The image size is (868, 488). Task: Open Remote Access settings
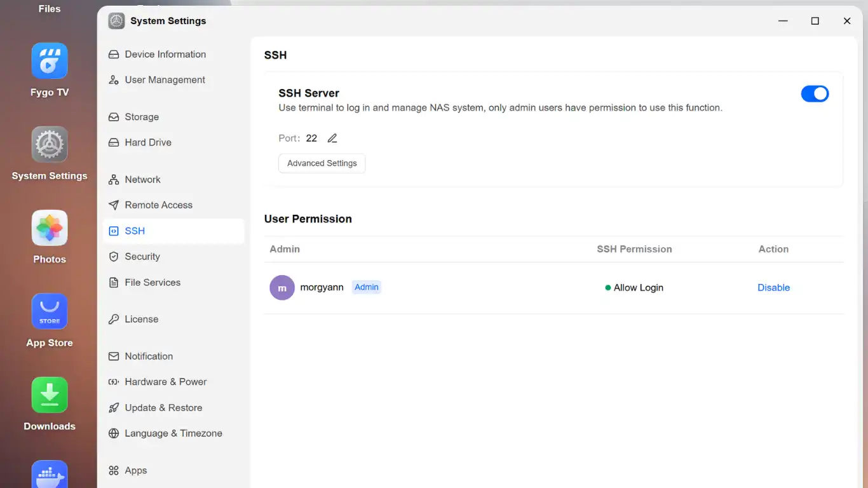click(173, 205)
